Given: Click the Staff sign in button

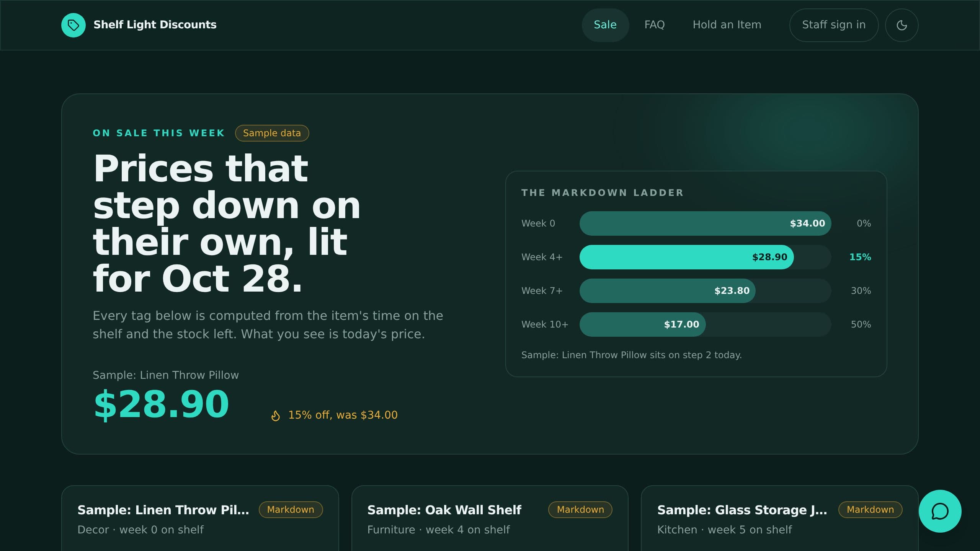Looking at the screenshot, I should (834, 25).
